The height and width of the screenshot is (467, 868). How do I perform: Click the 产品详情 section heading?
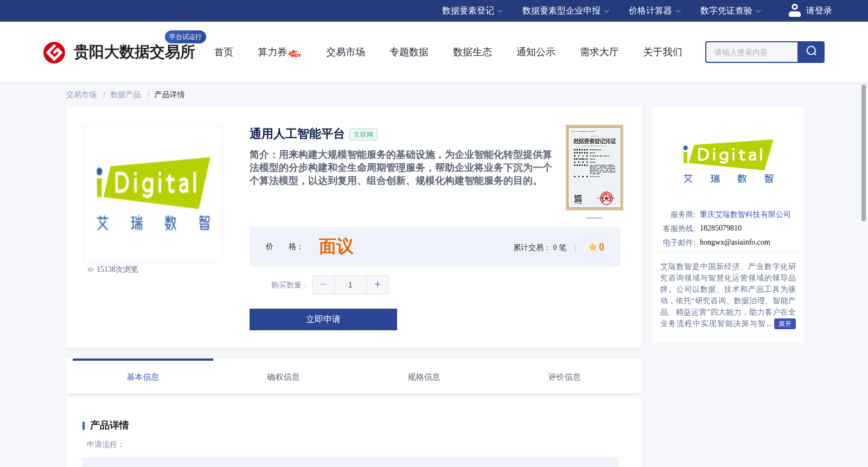pos(109,425)
